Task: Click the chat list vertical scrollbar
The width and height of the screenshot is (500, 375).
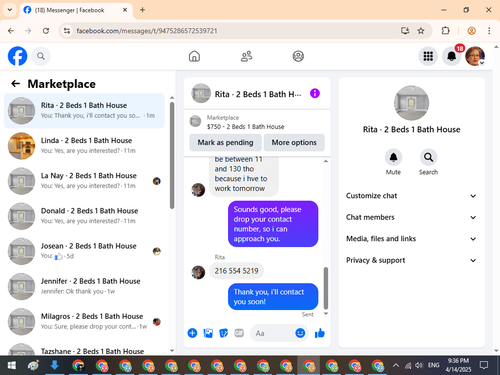Action: coord(172,155)
